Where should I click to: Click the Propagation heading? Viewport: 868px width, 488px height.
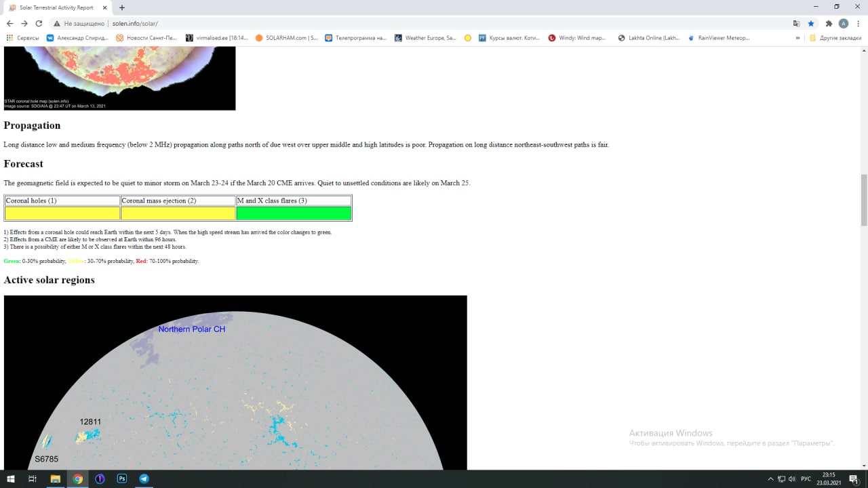tap(32, 125)
